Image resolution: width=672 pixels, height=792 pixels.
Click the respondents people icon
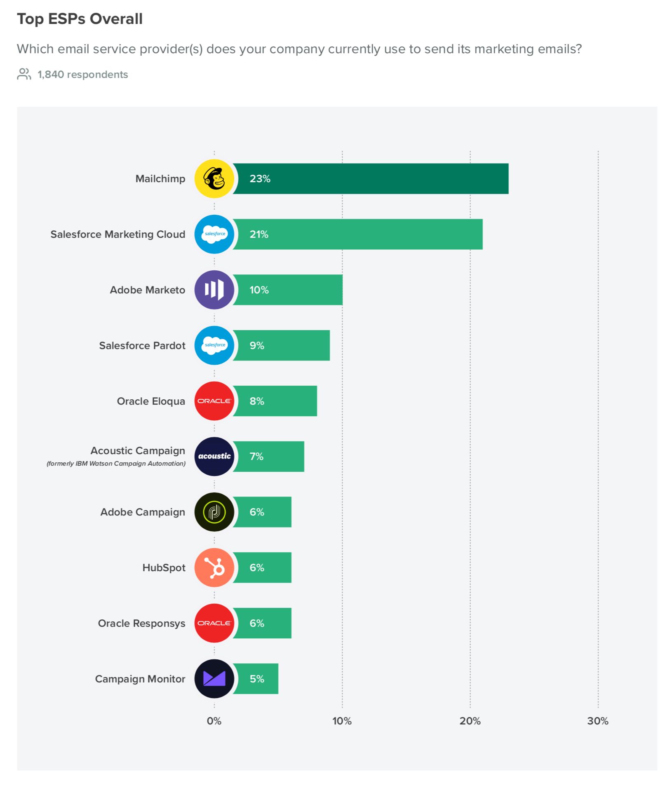(24, 74)
